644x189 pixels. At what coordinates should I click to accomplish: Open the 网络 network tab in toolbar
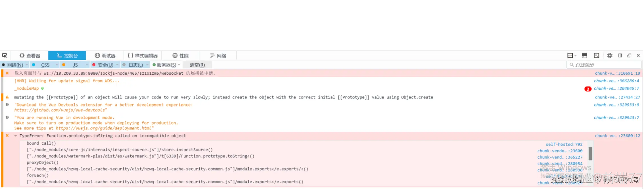[218, 56]
